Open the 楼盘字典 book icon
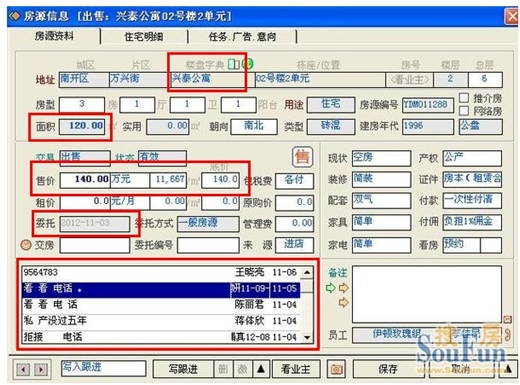The width and height of the screenshot is (520, 385). (234, 64)
